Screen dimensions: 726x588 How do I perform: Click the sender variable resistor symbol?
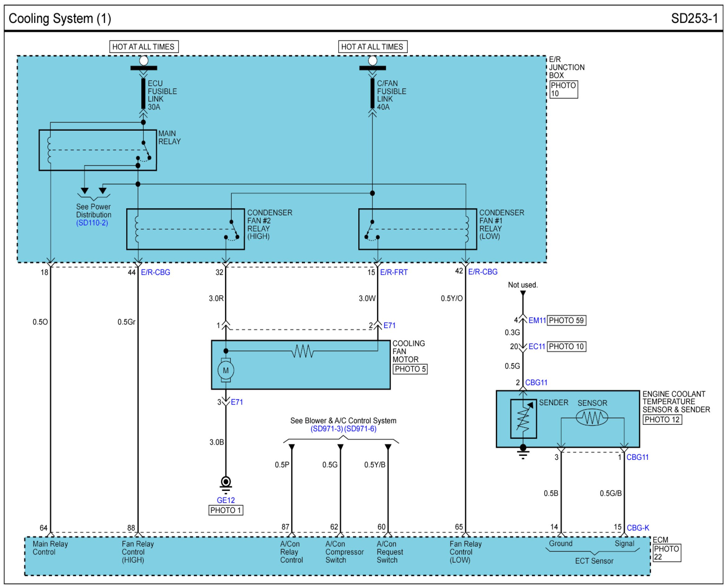(x=523, y=419)
